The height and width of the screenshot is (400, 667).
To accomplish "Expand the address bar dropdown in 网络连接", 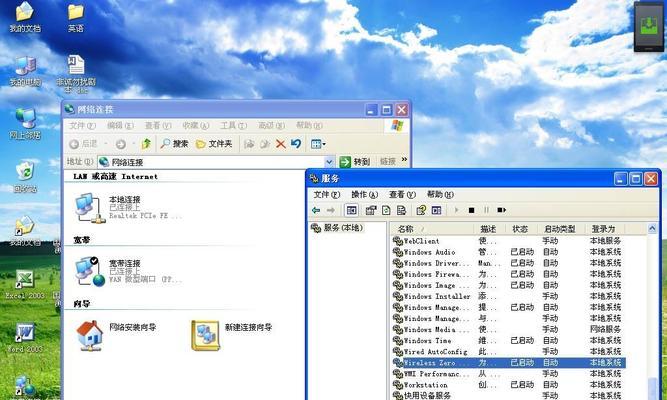I will coord(329,162).
